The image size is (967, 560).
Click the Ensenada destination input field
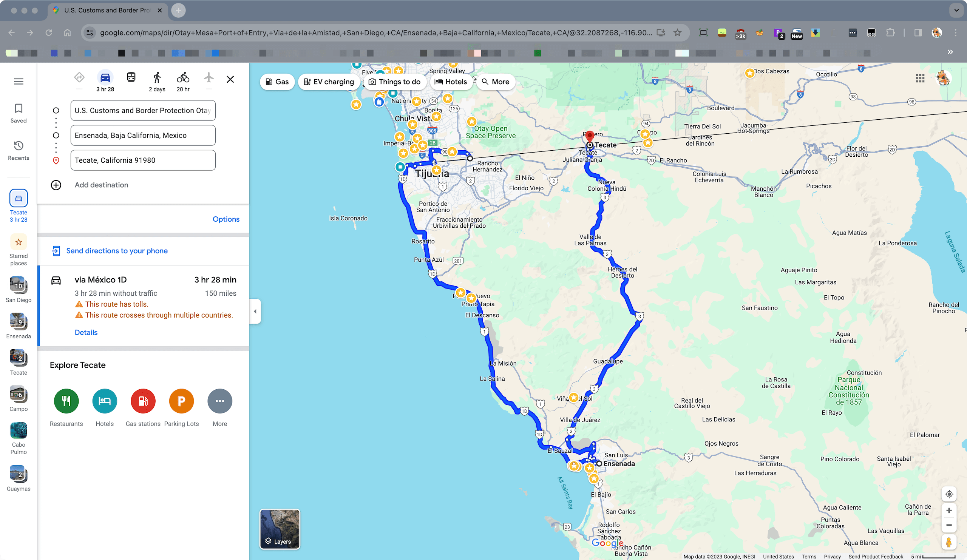(143, 136)
